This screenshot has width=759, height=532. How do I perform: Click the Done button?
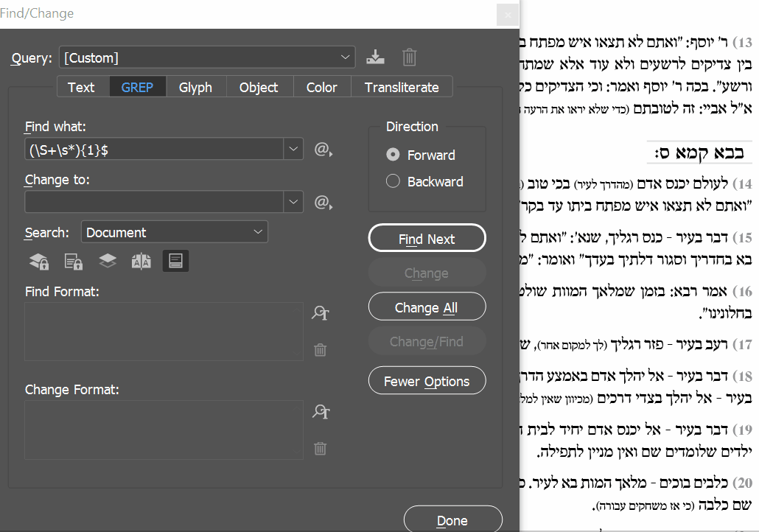click(x=452, y=519)
